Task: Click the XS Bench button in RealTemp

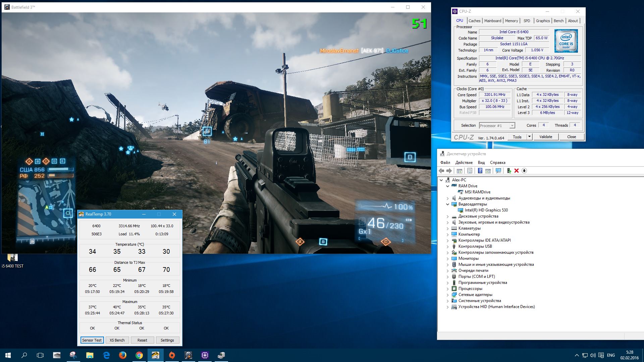Action: pyautogui.click(x=117, y=340)
